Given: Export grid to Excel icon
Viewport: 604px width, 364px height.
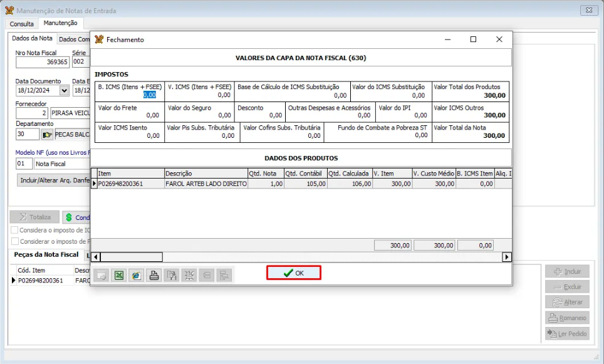Looking at the screenshot, I should (118, 275).
